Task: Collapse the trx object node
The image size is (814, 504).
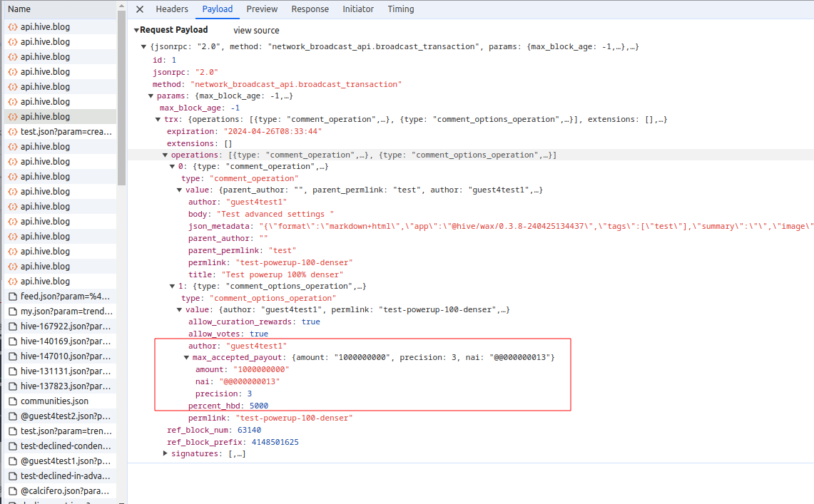Action: [158, 120]
